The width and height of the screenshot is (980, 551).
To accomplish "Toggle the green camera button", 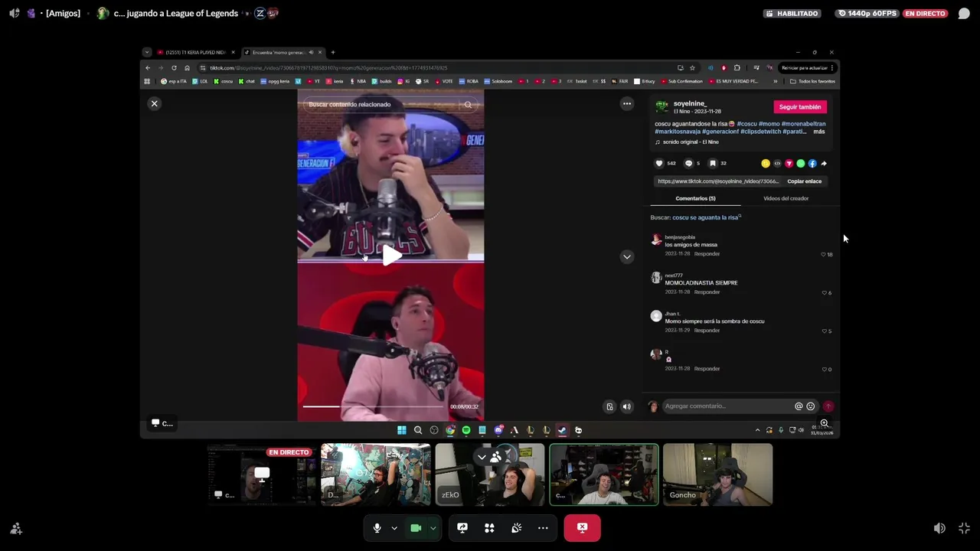I will (416, 527).
